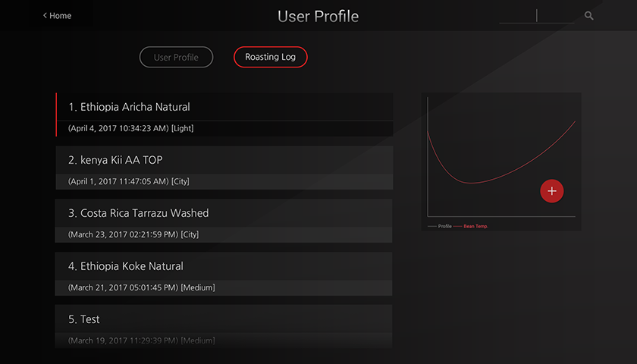Click the magnifying glass search icon
This screenshot has width=637, height=364.
coord(589,16)
